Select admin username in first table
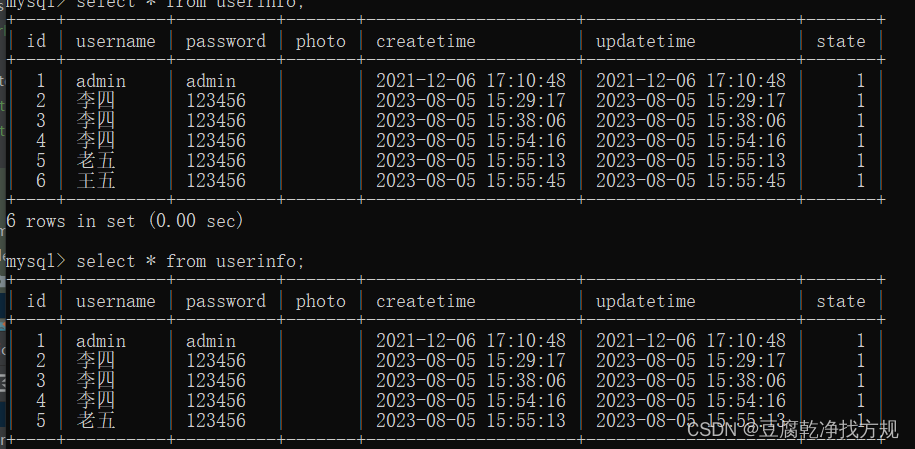Screen dimensions: 915x449 point(100,81)
